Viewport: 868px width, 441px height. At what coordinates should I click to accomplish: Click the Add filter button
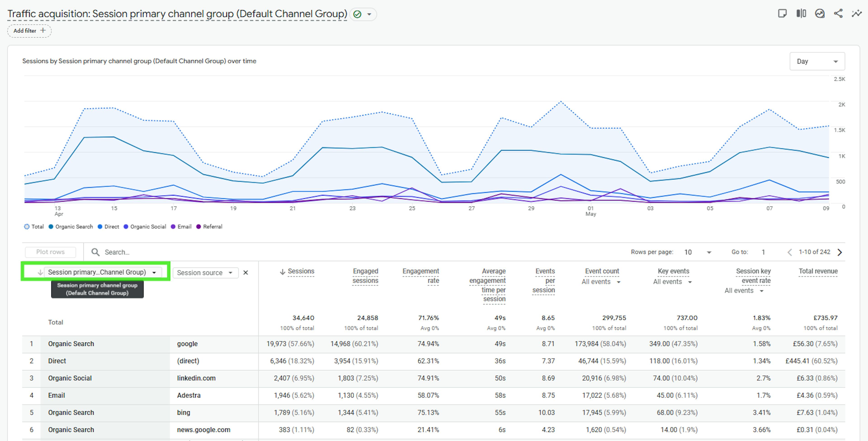[29, 31]
